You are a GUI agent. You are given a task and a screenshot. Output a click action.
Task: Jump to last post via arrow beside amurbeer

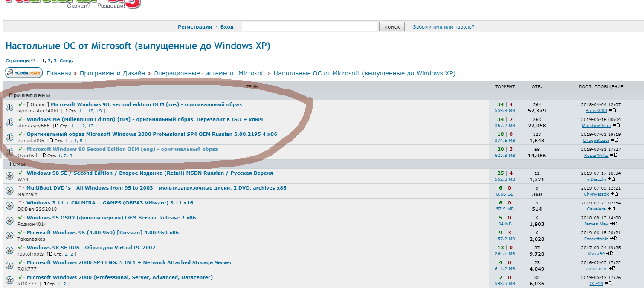[612, 269]
